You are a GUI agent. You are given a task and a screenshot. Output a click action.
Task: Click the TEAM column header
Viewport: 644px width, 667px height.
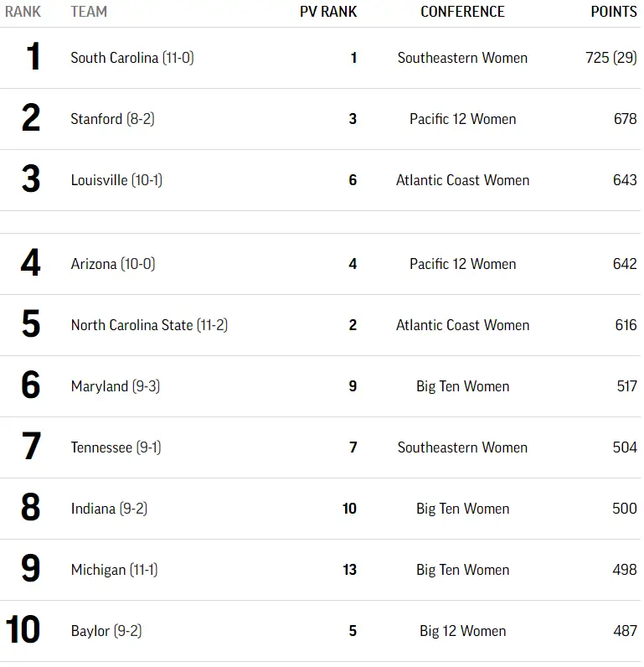89,12
